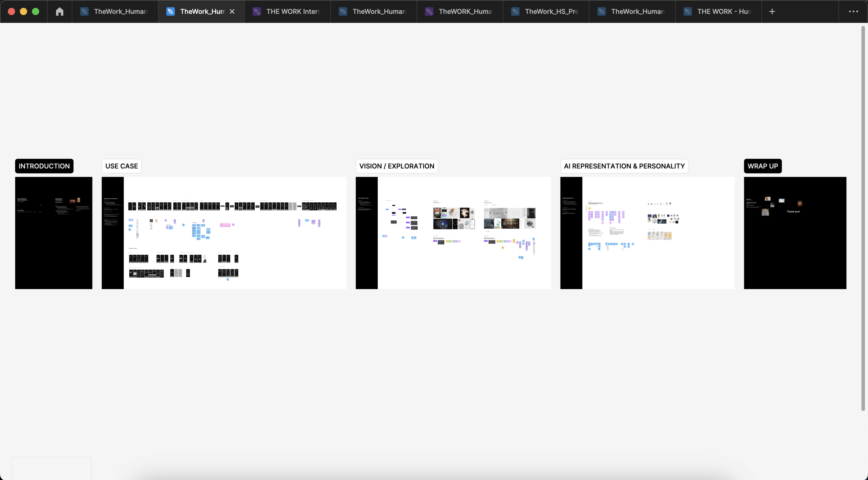Viewport: 868px width, 480px height.
Task: Click the purple FigJam icon on TheWORK_Huma tab
Action: point(429,11)
